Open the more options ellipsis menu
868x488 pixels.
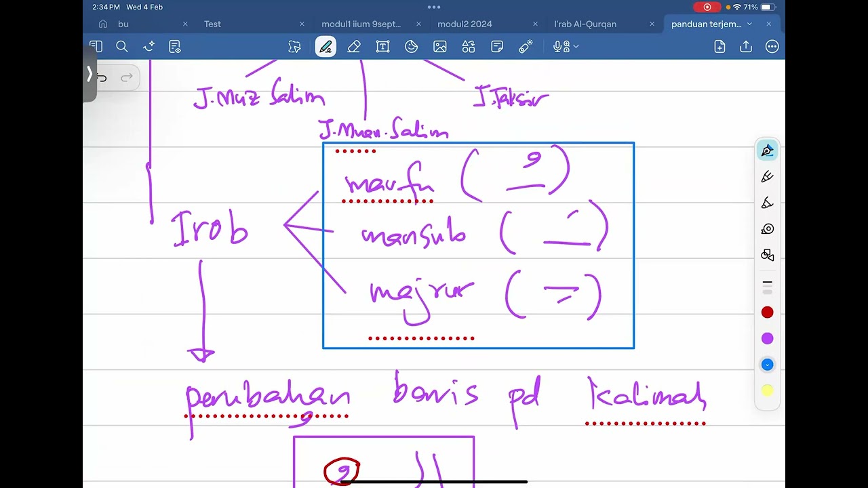click(x=772, y=47)
